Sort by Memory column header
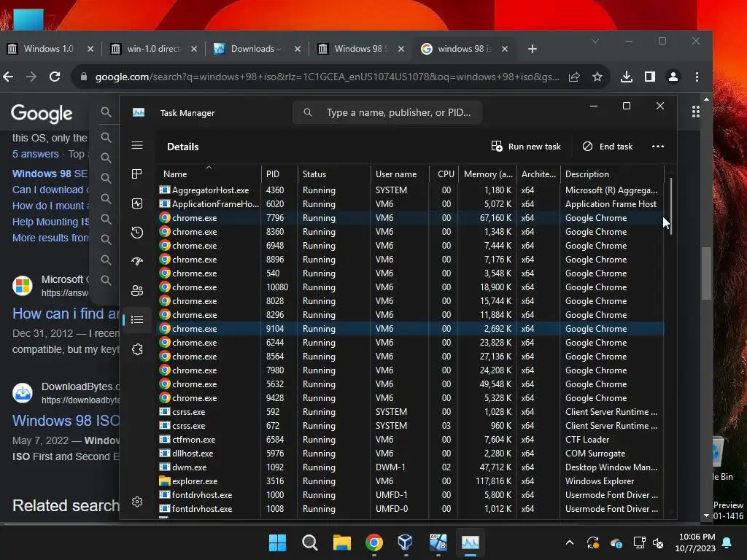The height and width of the screenshot is (560, 747). pos(487,174)
